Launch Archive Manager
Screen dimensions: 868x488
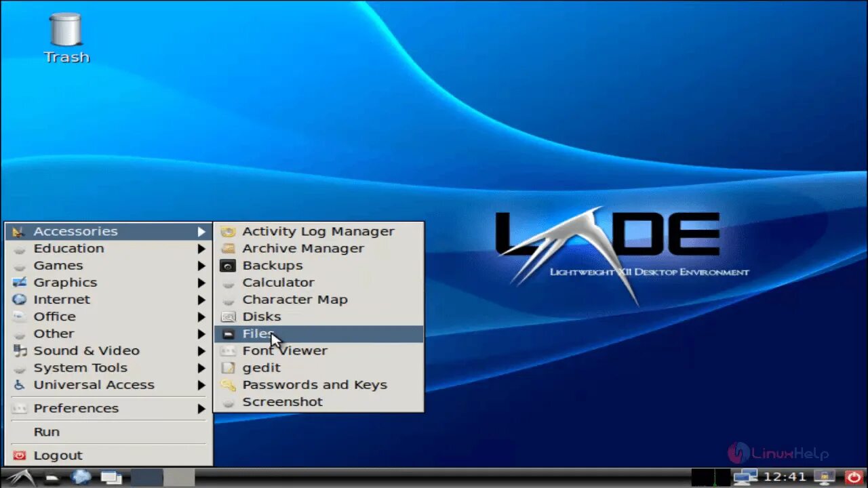coord(319,248)
